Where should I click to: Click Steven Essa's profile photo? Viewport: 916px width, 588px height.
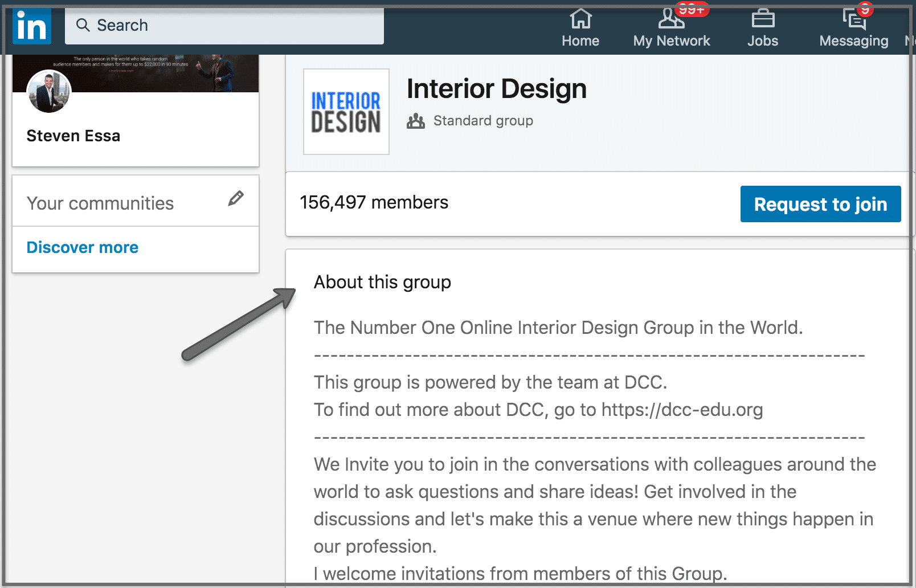pos(49,92)
